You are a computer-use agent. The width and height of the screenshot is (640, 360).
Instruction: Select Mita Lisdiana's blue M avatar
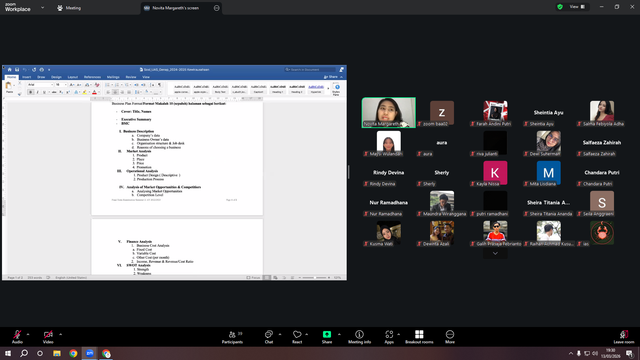(548, 173)
